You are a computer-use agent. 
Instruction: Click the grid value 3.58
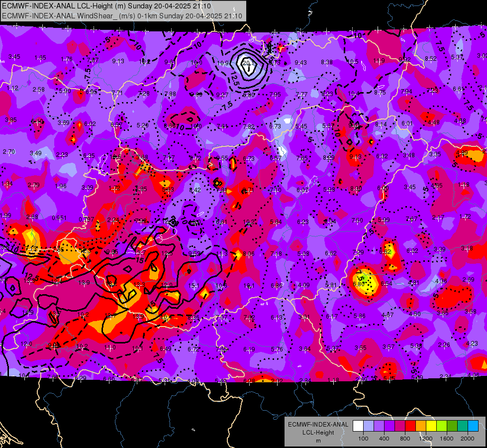(471, 312)
